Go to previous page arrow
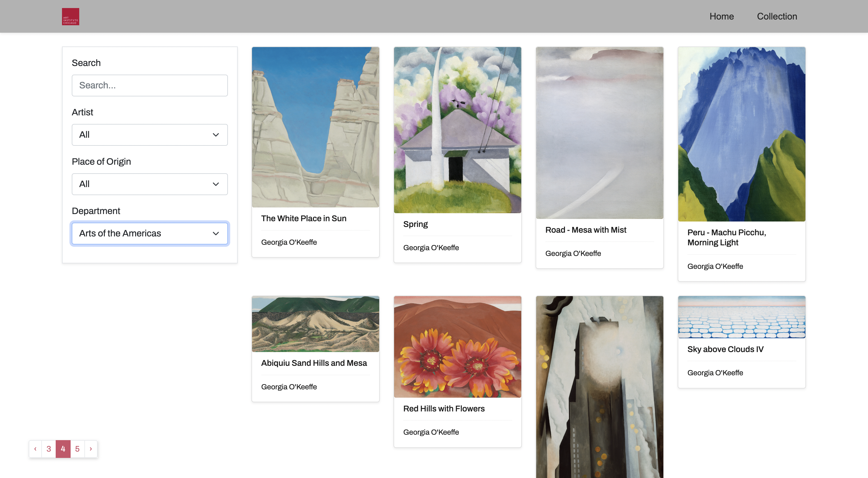The width and height of the screenshot is (868, 478). click(35, 449)
